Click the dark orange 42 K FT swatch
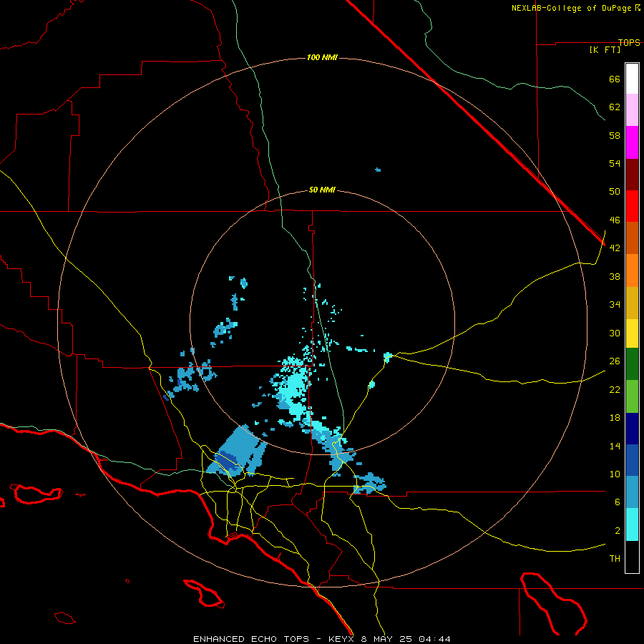Screen dimensions: 644x644 632,238
